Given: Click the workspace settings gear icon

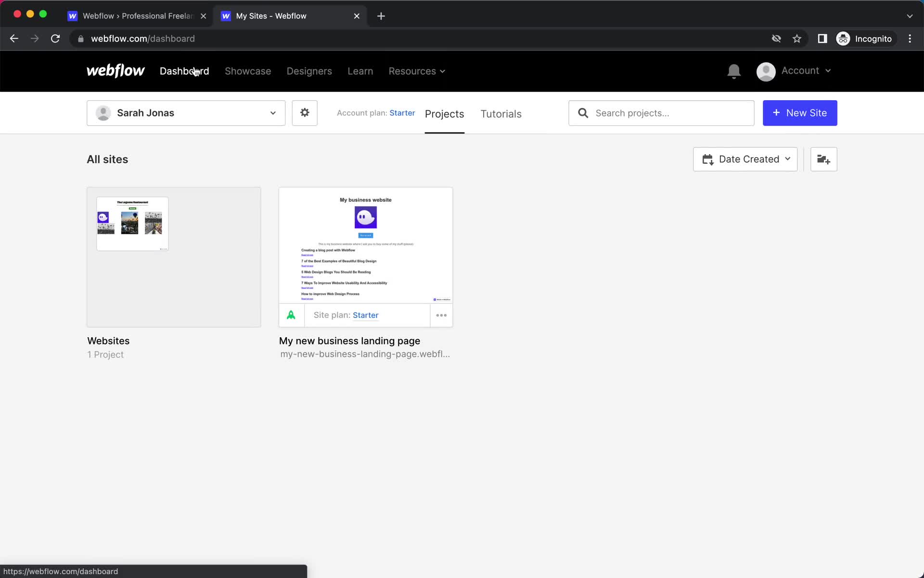Looking at the screenshot, I should (x=305, y=113).
